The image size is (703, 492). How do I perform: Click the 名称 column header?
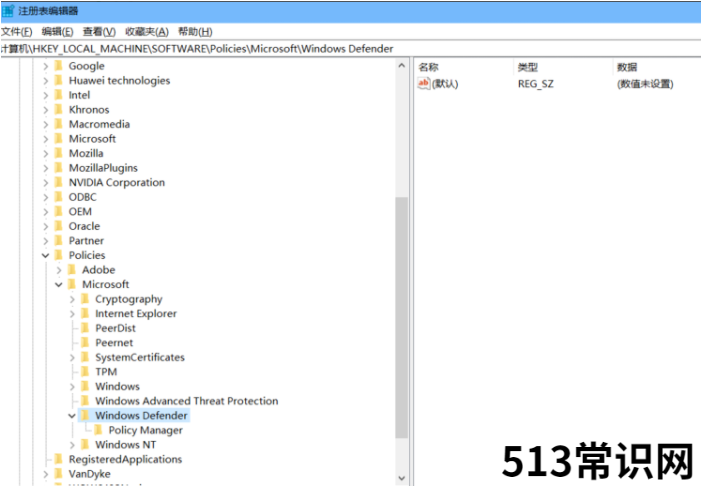(x=428, y=67)
